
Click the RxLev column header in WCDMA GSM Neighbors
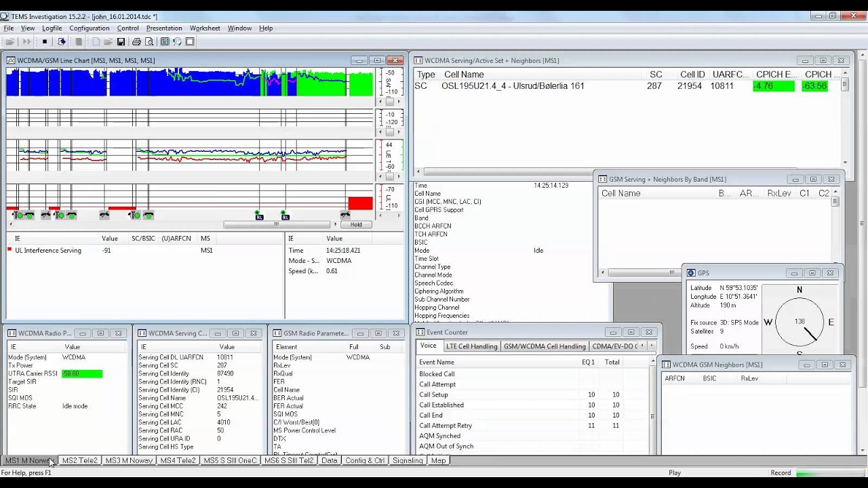tap(749, 379)
